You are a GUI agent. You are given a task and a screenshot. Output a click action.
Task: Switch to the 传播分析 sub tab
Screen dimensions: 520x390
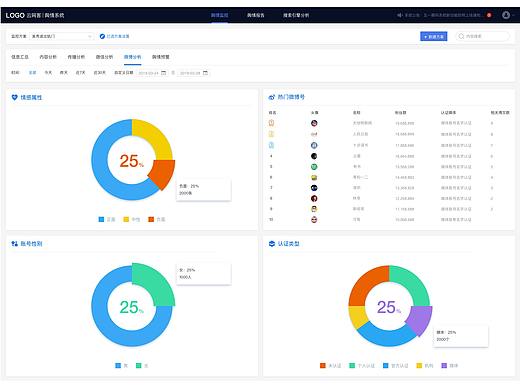76,57
